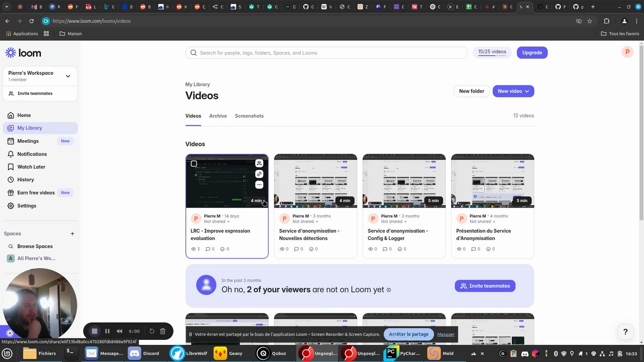The height and width of the screenshot is (362, 644).
Task: Expand Not shared dropdown on LRC video
Action: pyautogui.click(x=217, y=222)
